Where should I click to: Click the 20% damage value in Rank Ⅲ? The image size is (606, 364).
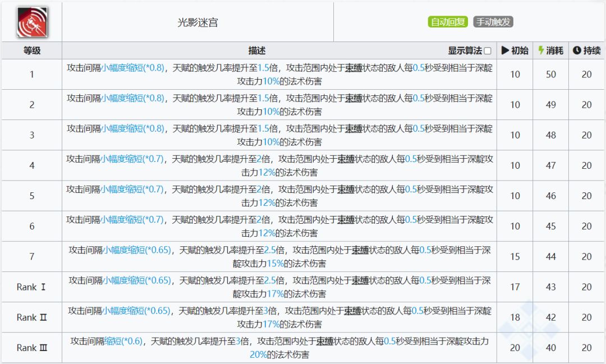click(258, 354)
